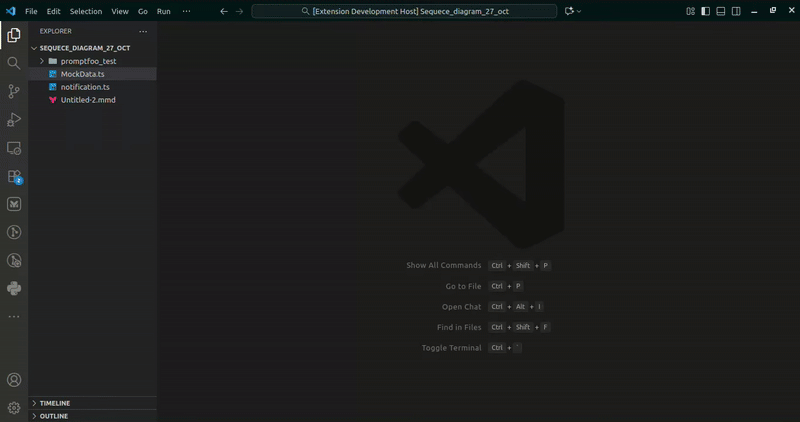This screenshot has height=422, width=800.
Task: Click the command center search box
Action: click(404, 11)
